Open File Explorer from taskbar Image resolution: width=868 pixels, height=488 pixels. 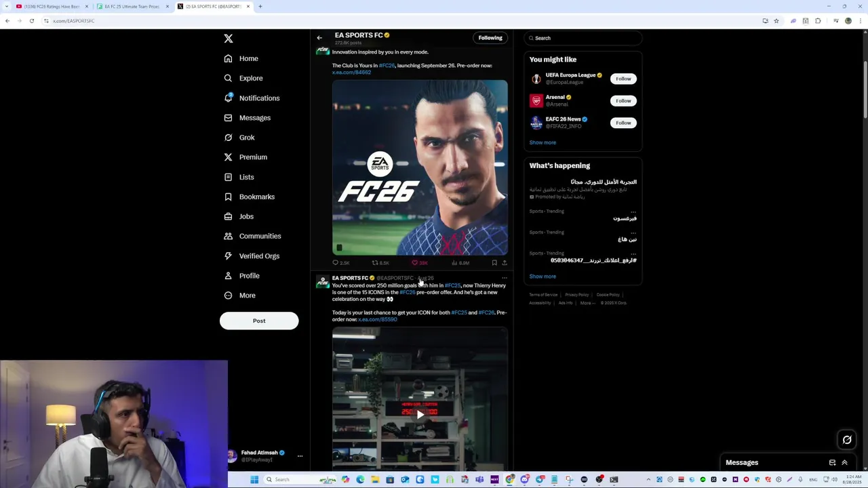click(375, 480)
